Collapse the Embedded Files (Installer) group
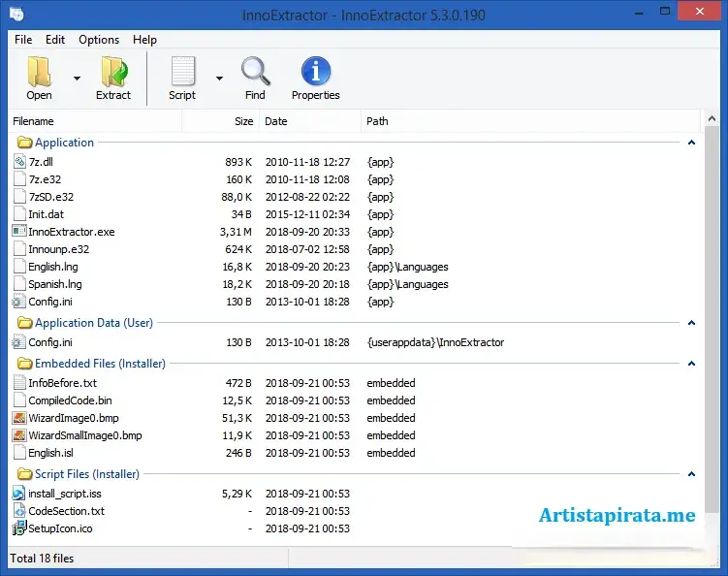The width and height of the screenshot is (728, 576). coord(691,364)
